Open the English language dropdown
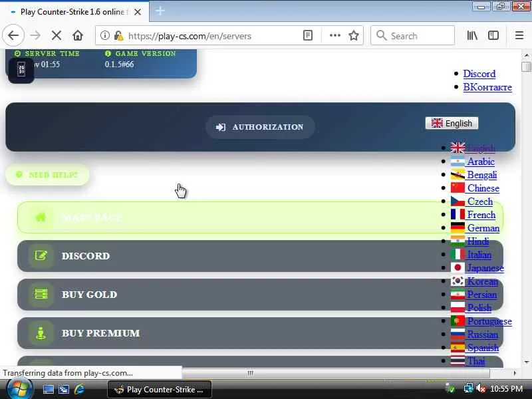Viewport: 532px width, 399px height. coord(452,123)
